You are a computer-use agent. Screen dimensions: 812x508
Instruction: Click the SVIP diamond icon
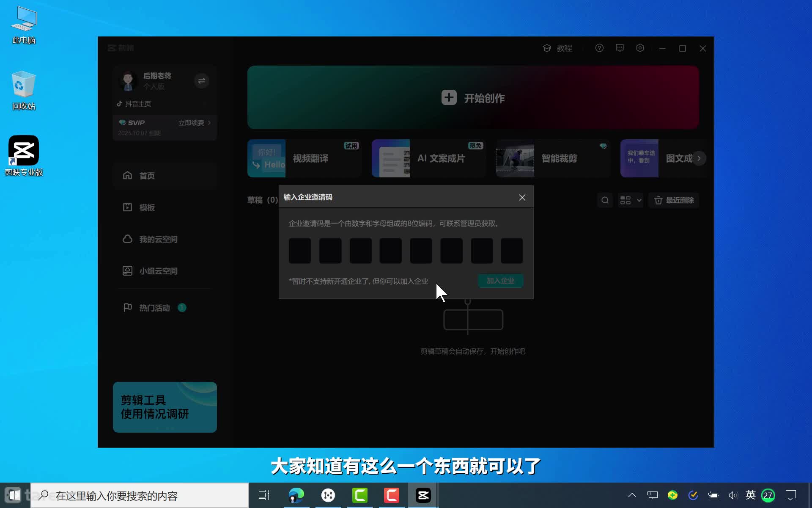click(122, 123)
